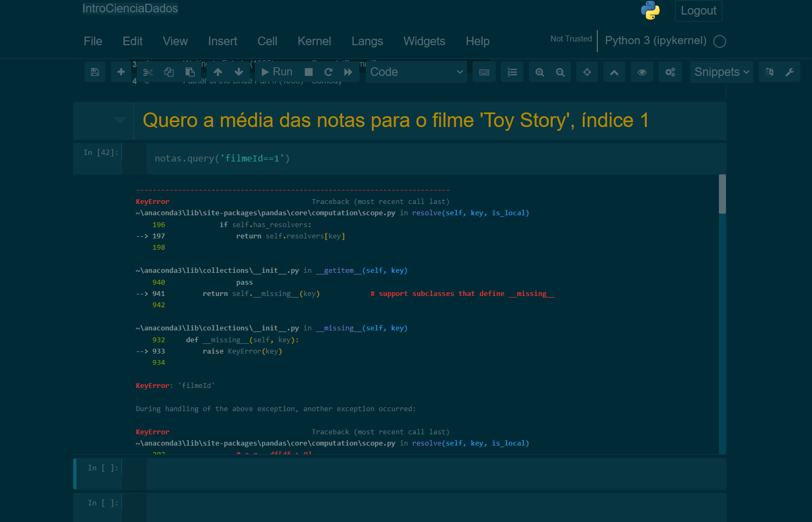The height and width of the screenshot is (522, 812).
Task: Open the View menu
Action: coord(175,41)
